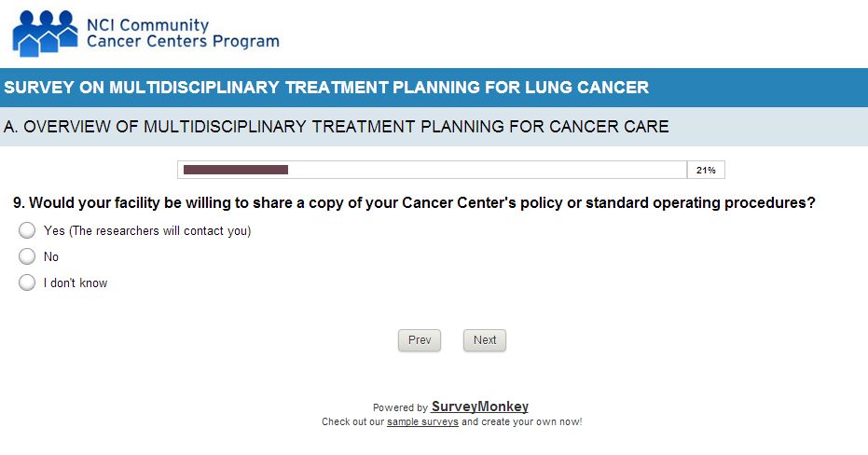Select the Yes radio button

(27, 230)
